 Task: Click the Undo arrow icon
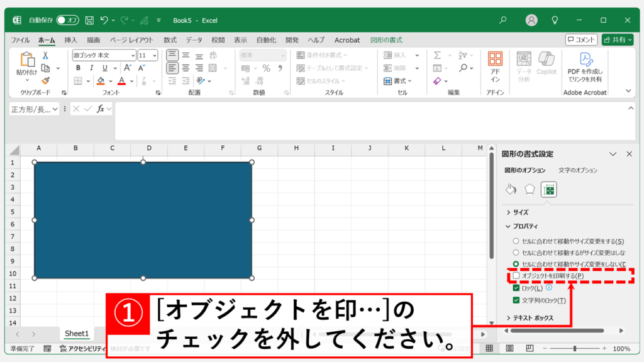[104, 20]
